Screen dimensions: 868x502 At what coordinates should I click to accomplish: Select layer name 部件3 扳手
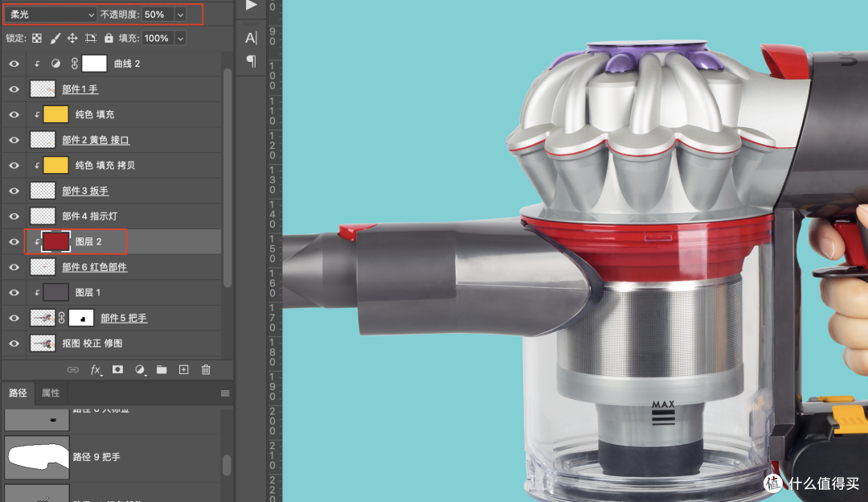click(85, 191)
